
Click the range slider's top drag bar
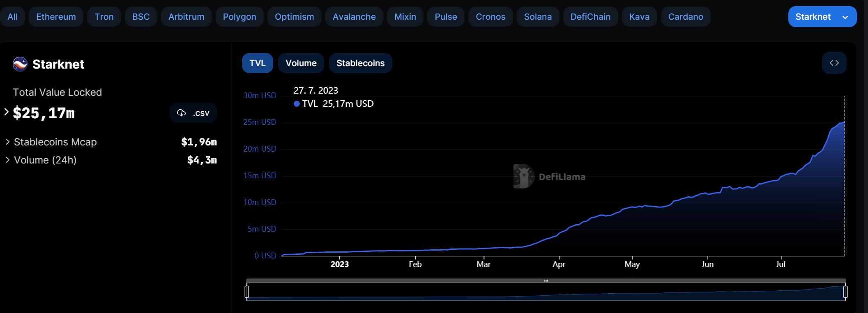(546, 281)
